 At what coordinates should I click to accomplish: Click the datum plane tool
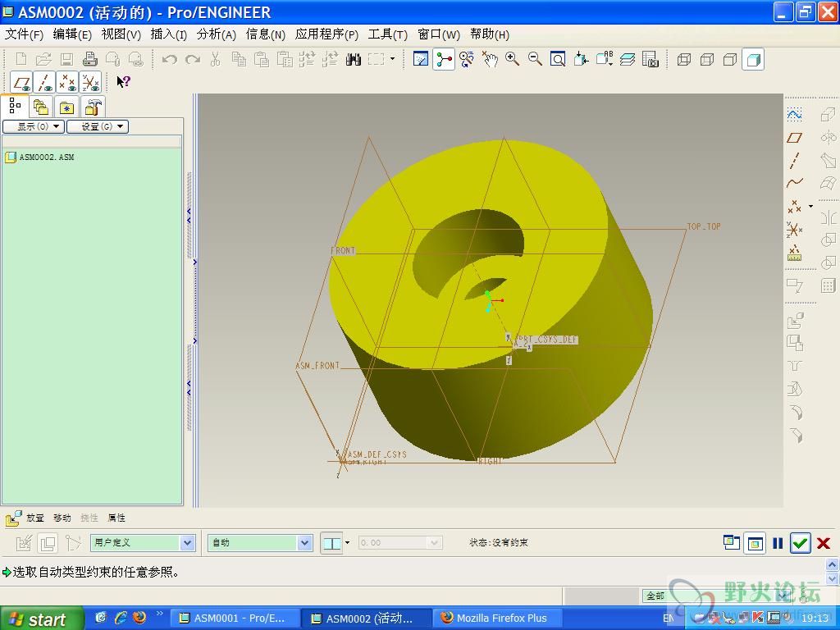tap(794, 138)
